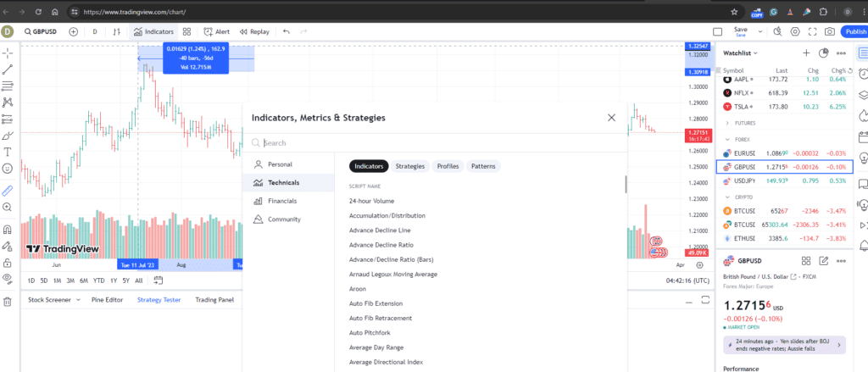Close the Indicators, Metrics & Strategies dialog

pyautogui.click(x=611, y=117)
